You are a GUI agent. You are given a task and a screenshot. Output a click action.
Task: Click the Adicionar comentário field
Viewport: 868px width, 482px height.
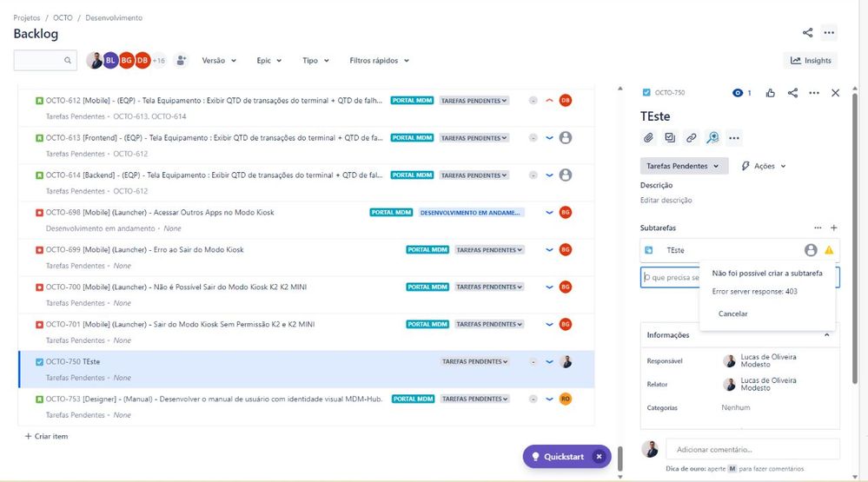752,449
